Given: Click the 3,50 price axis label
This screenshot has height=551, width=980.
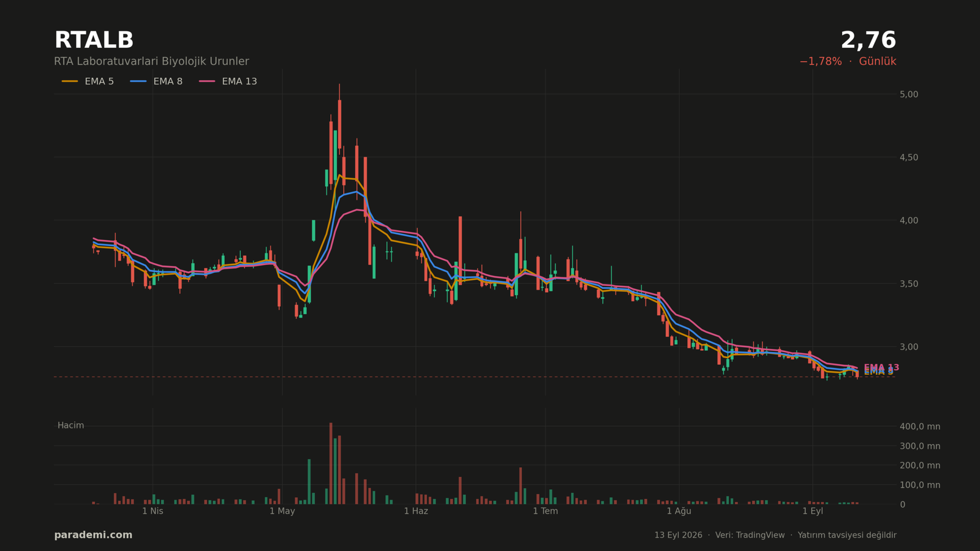Looking at the screenshot, I should pos(909,283).
